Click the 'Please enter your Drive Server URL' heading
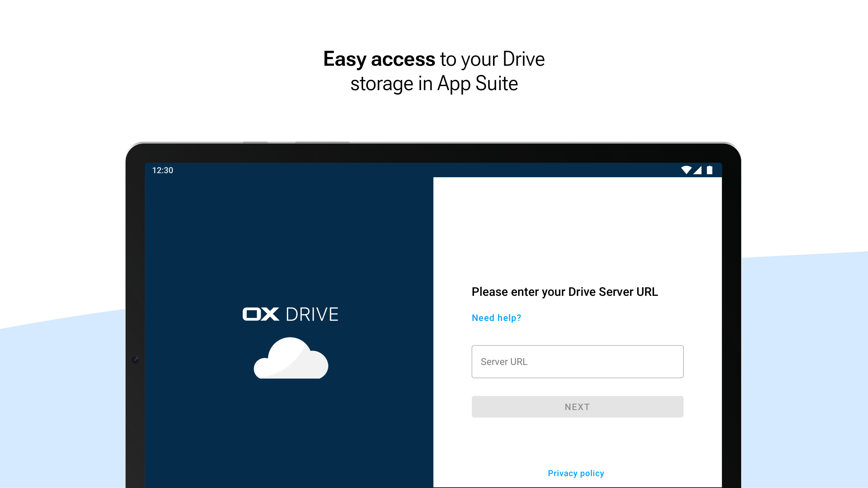Viewport: 868px width, 488px height. 565,292
